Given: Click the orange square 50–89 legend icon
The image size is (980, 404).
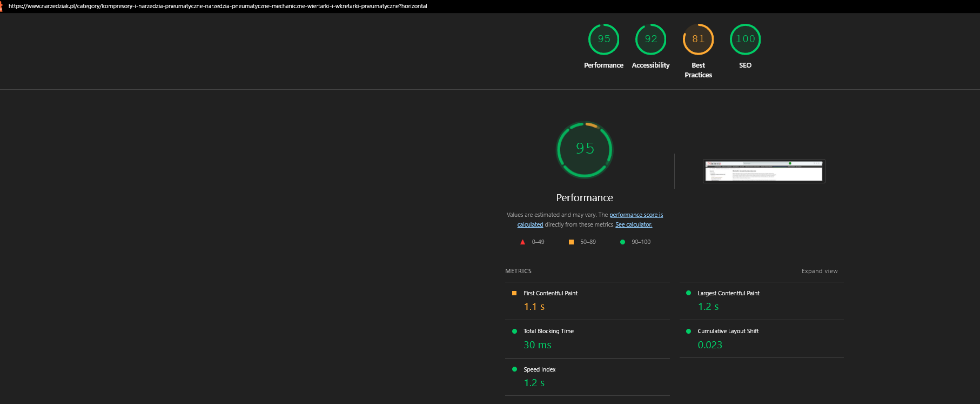Looking at the screenshot, I should tap(571, 242).
